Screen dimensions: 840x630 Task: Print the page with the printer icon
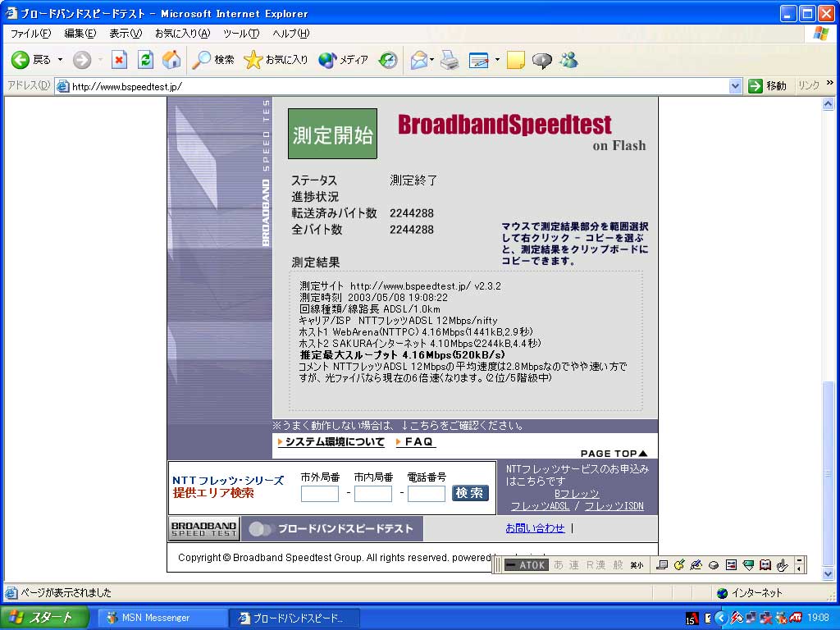(450, 60)
